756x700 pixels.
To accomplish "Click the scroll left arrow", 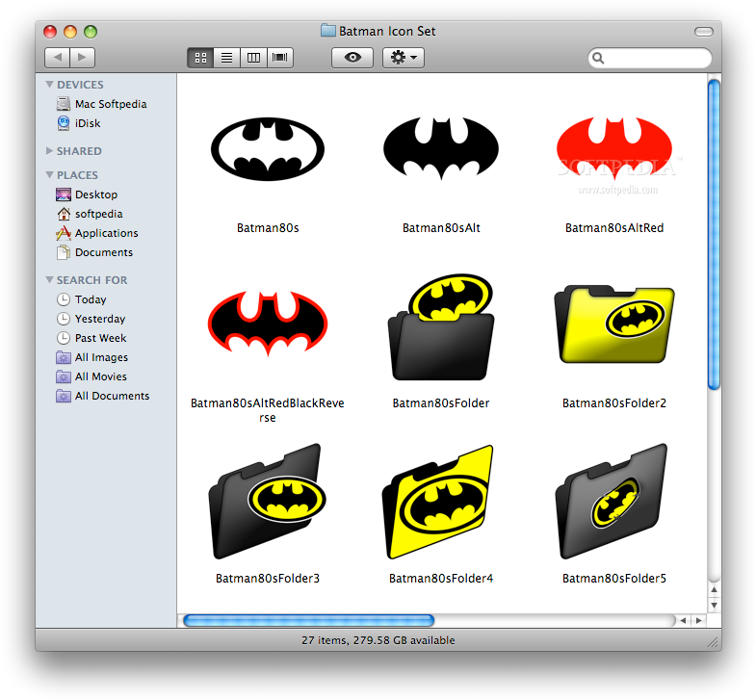I will pos(683,620).
